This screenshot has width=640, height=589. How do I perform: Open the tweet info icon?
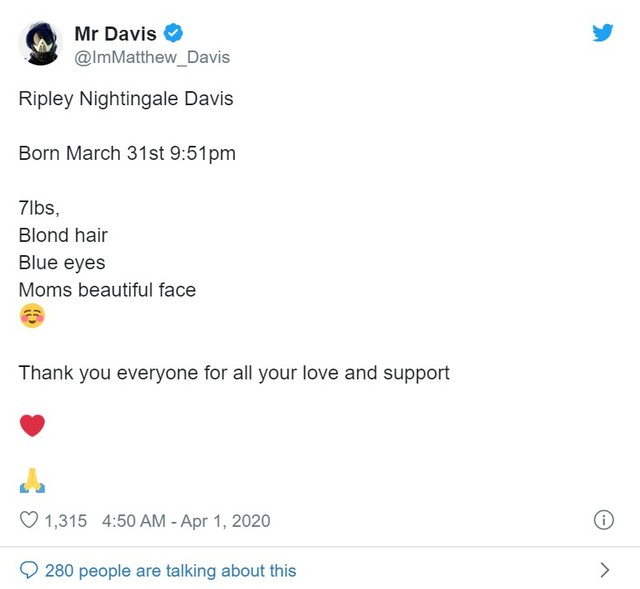click(x=603, y=520)
